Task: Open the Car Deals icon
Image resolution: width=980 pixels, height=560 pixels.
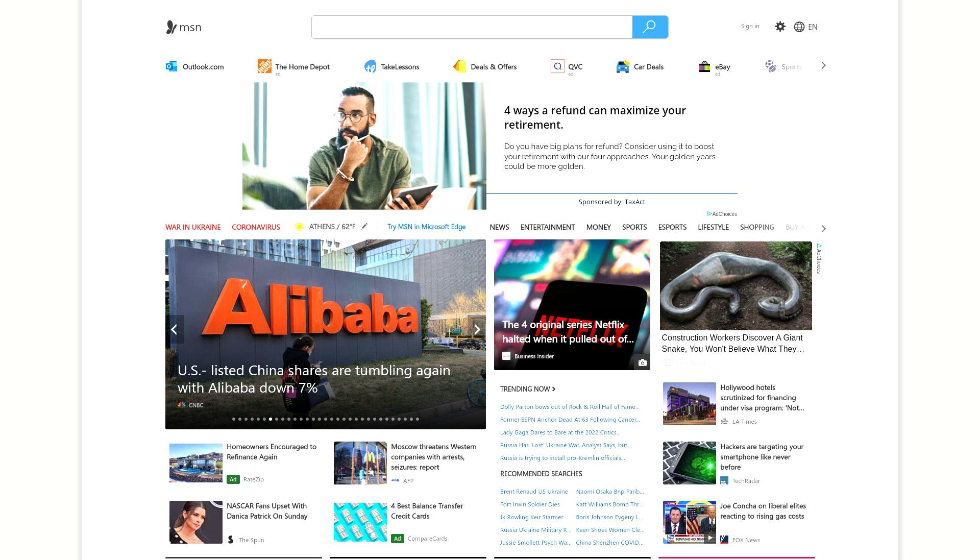Action: tap(623, 66)
